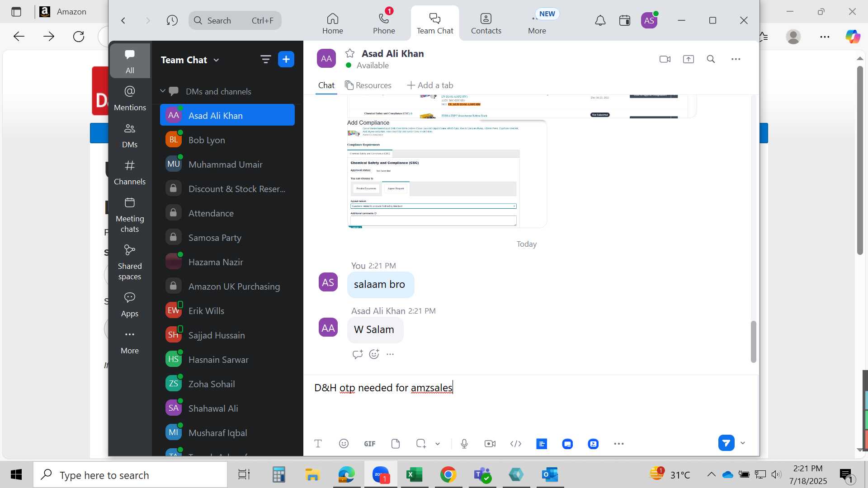Open the Phone tab
Image resolution: width=868 pixels, height=488 pixels.
click(384, 23)
